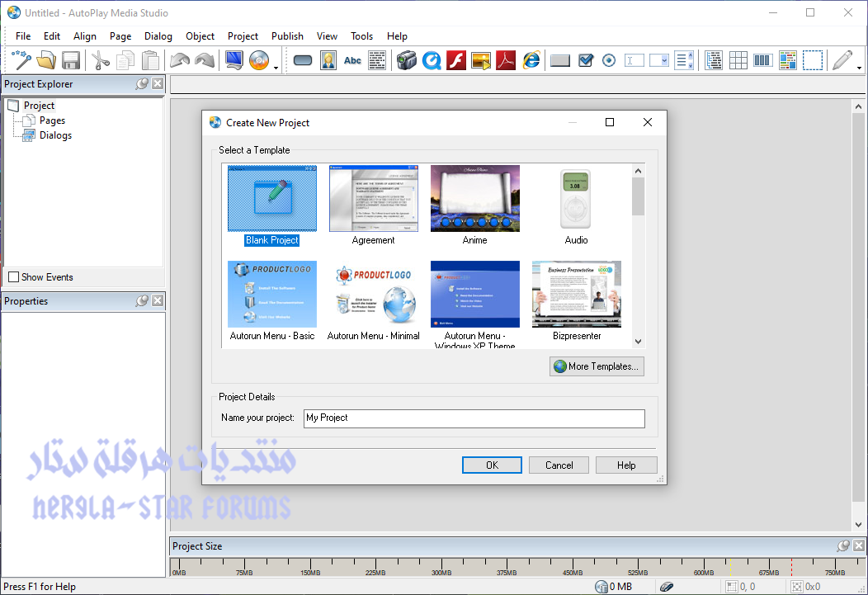The image size is (868, 595).
Task: Confirm with the OK button
Action: tap(492, 465)
